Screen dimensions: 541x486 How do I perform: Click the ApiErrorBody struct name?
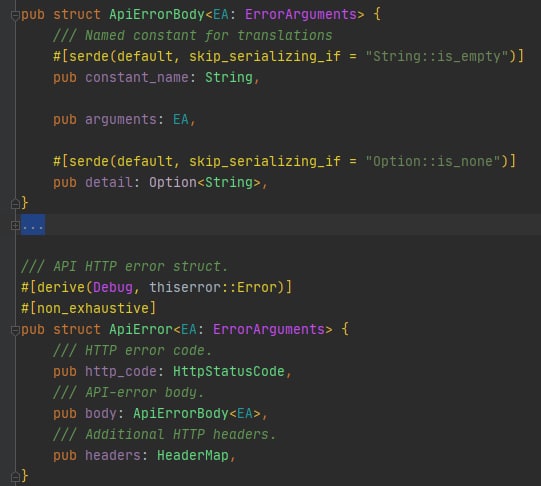click(x=157, y=14)
